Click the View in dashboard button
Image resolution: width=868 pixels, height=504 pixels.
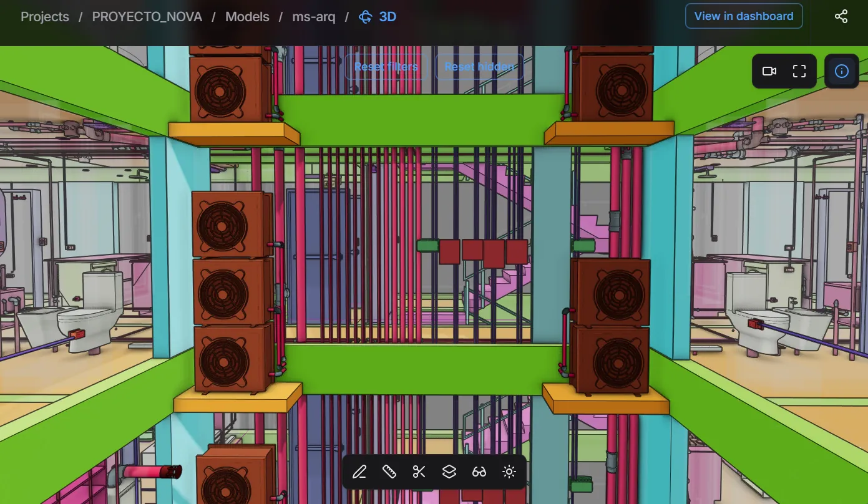pyautogui.click(x=744, y=16)
